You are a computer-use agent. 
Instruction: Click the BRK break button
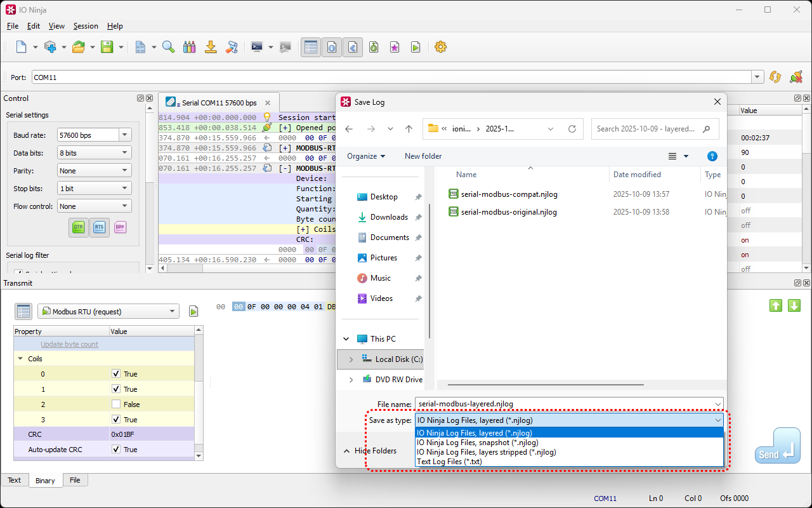pyautogui.click(x=120, y=227)
